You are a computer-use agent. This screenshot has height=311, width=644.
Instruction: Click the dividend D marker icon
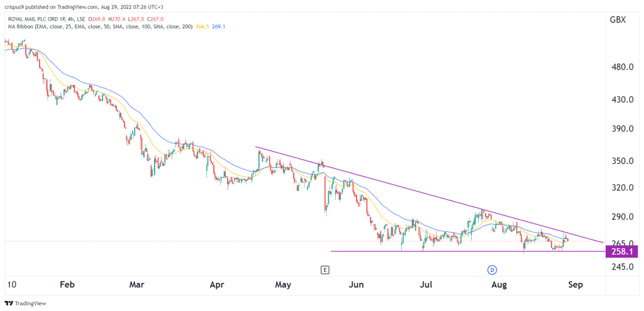[492, 270]
